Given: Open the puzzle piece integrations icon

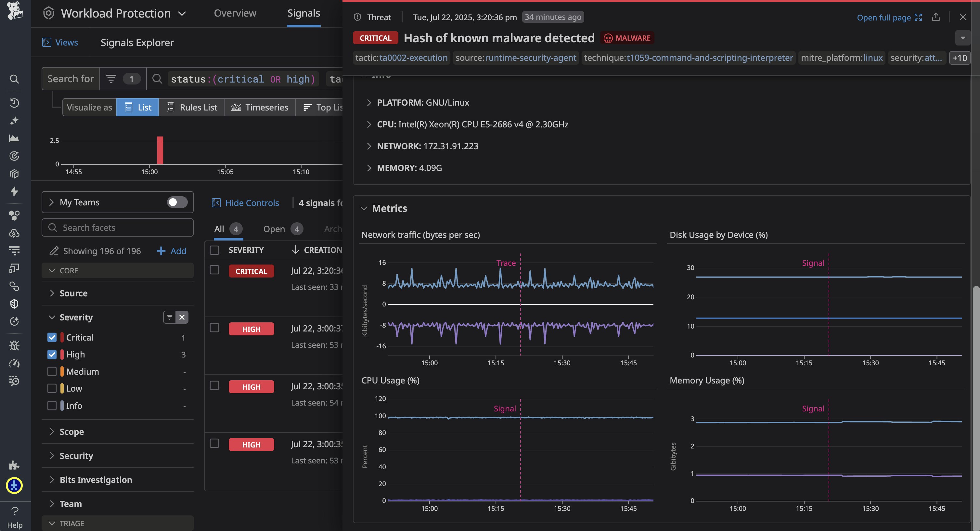Looking at the screenshot, I should pyautogui.click(x=14, y=465).
